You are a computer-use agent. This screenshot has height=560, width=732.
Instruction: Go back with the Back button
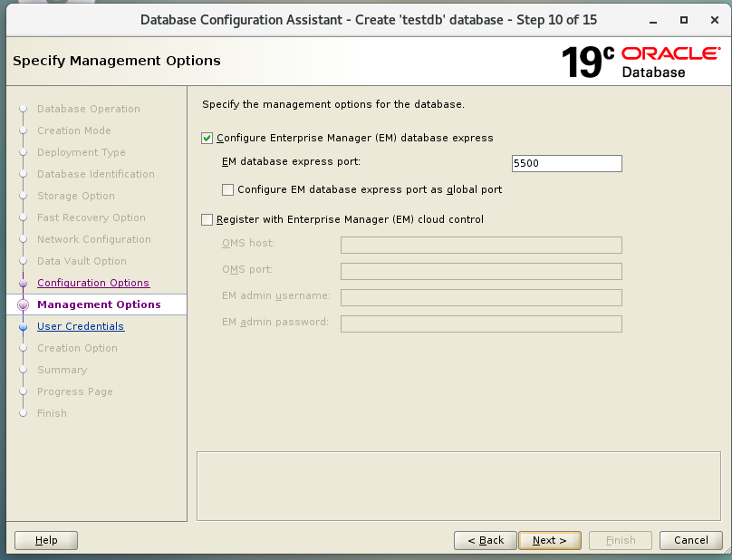tap(486, 541)
